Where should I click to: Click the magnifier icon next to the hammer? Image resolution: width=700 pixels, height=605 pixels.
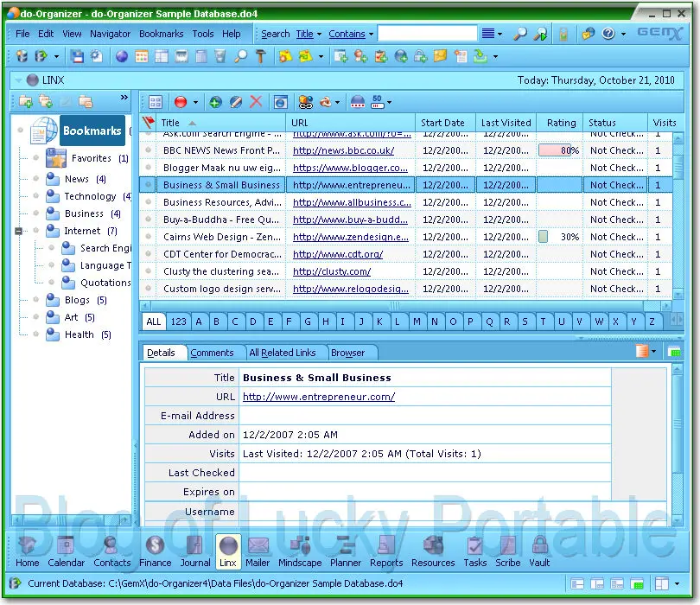coord(240,57)
